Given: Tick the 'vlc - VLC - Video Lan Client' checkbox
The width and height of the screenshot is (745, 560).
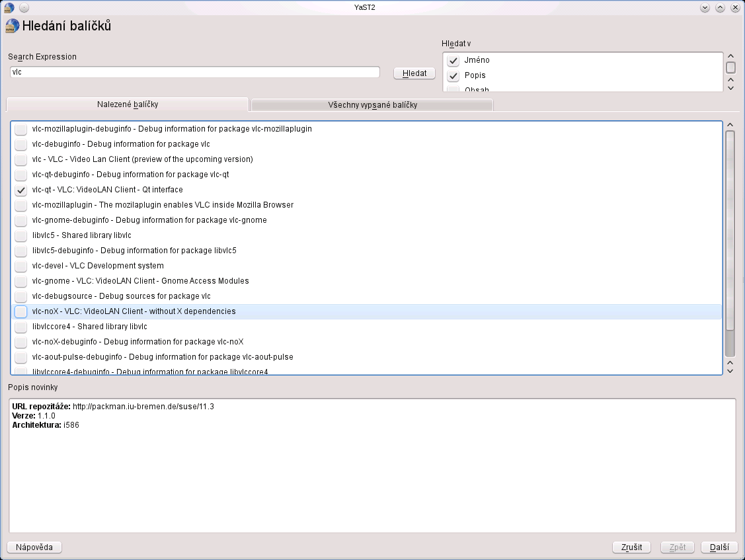Looking at the screenshot, I should 21,160.
